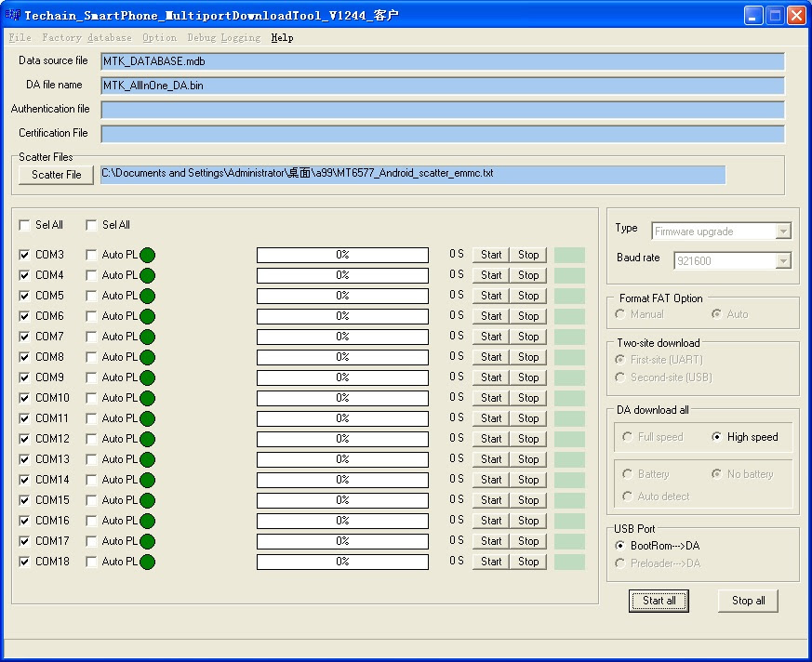Click the Stop all button

[749, 601]
